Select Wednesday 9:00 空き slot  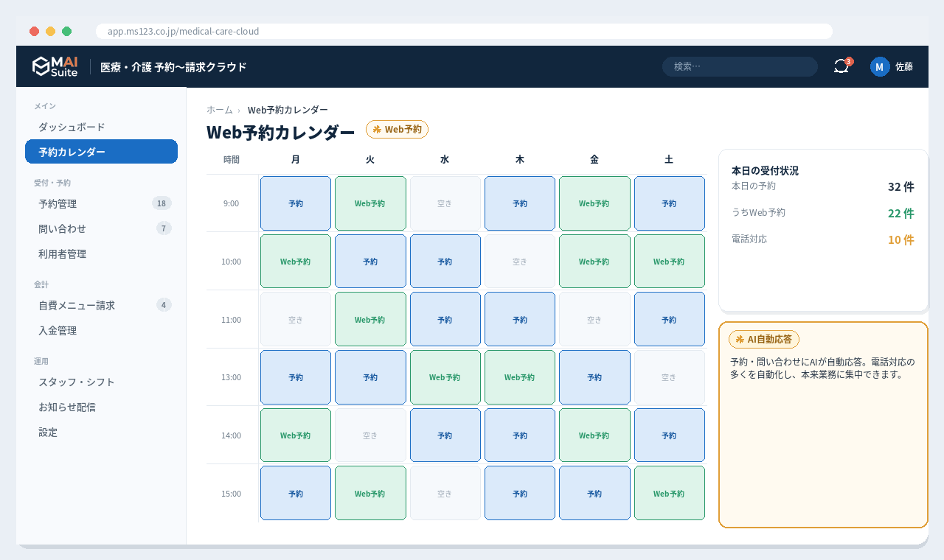point(445,203)
